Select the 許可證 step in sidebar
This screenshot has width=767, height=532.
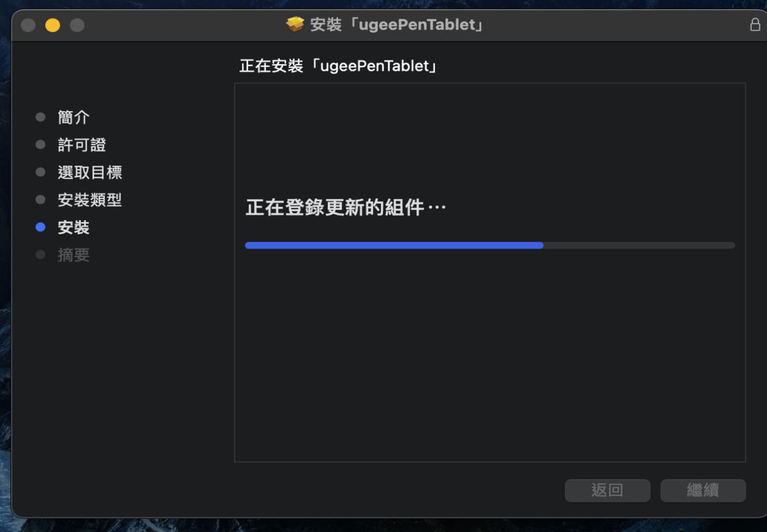point(82,144)
